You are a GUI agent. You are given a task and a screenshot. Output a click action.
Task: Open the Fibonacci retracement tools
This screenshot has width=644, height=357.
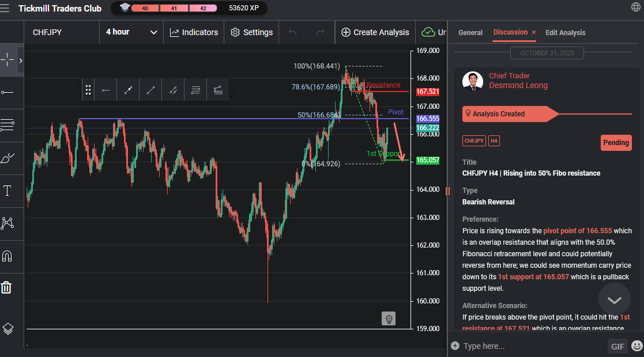[x=7, y=125]
